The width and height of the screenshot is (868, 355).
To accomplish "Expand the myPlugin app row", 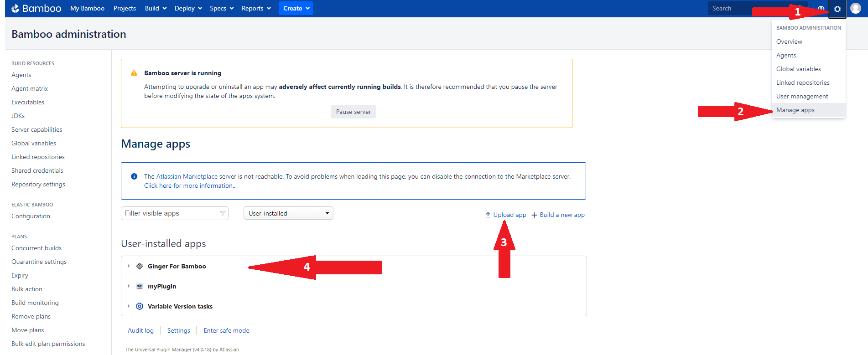I will point(129,286).
